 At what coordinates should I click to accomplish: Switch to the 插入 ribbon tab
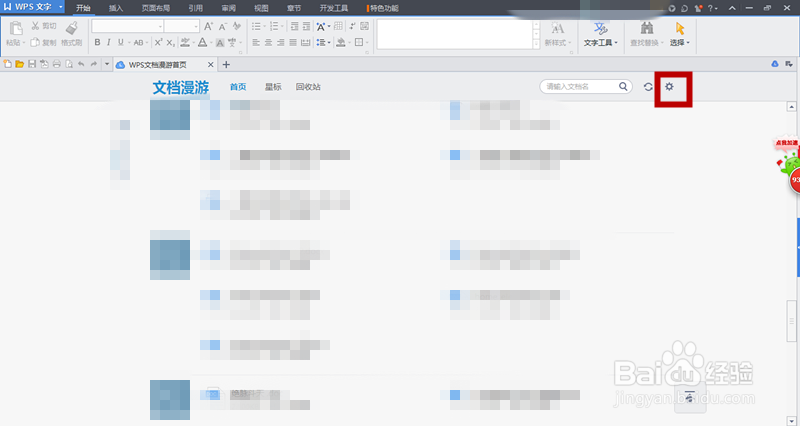116,8
